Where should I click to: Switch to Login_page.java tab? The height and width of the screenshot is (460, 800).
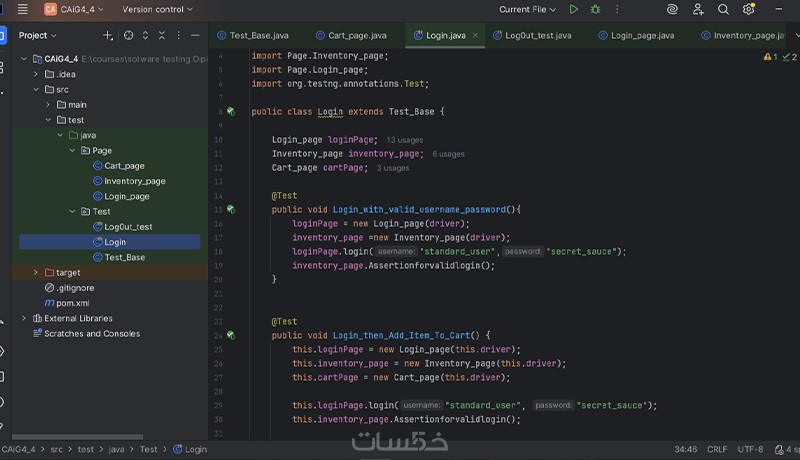636,35
